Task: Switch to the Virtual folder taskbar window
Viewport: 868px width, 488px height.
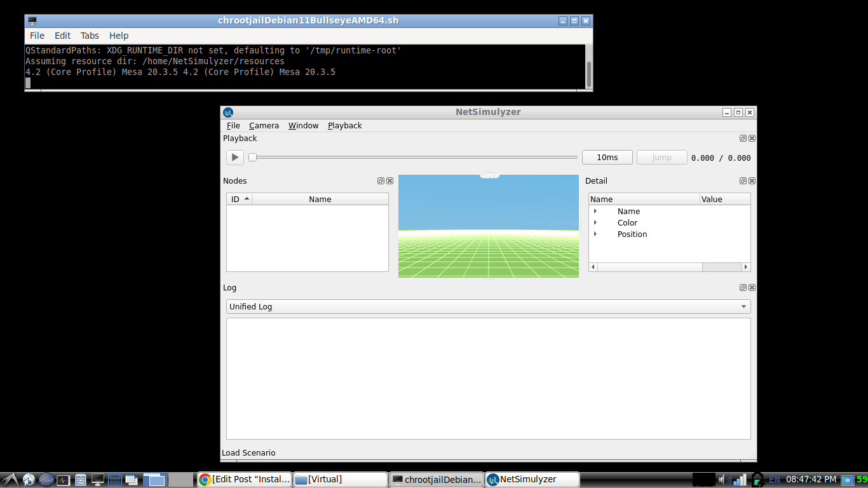Action: [340, 479]
